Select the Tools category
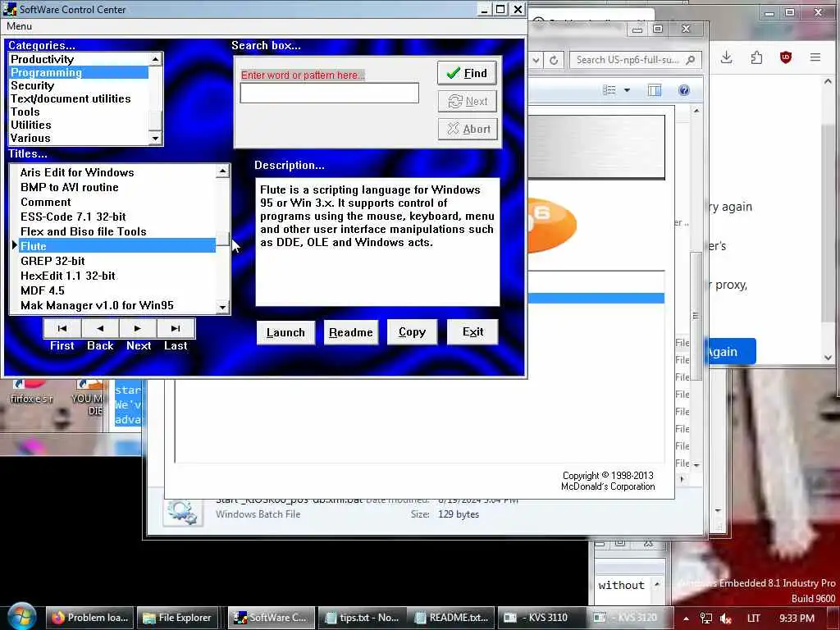Screen dimensions: 840x630 (78, 112)
